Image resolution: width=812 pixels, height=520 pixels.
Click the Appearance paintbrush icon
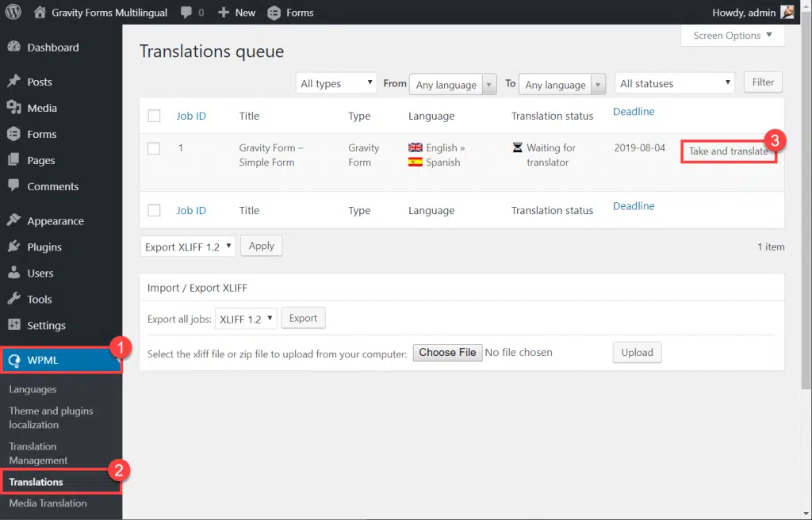pyautogui.click(x=14, y=220)
